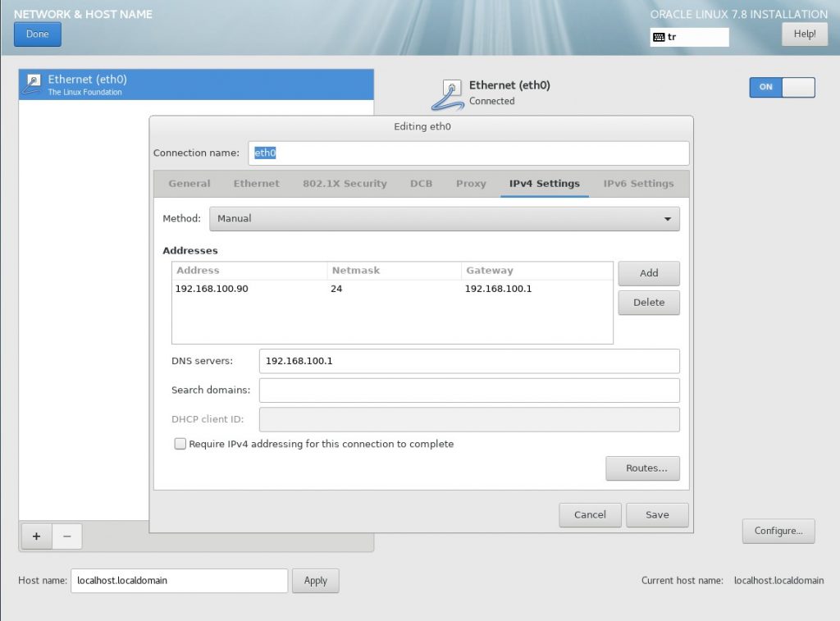
Task: Click the Address column header
Action: tap(249, 271)
